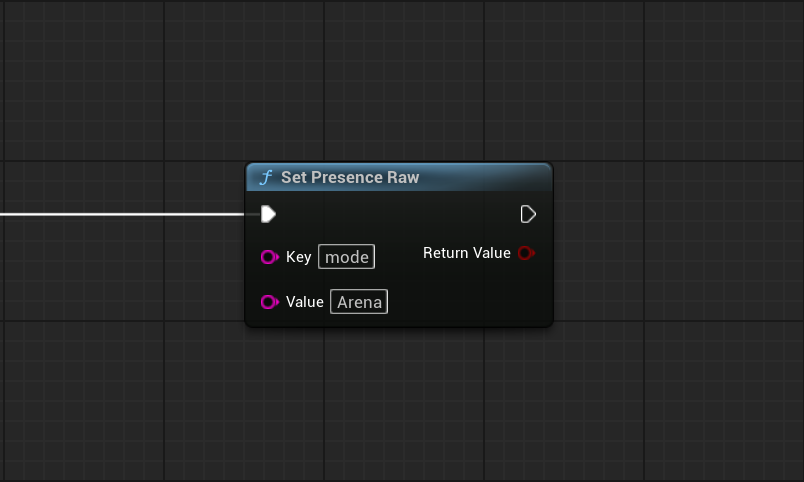Select the "Set Presence Raw" node title

(350, 178)
